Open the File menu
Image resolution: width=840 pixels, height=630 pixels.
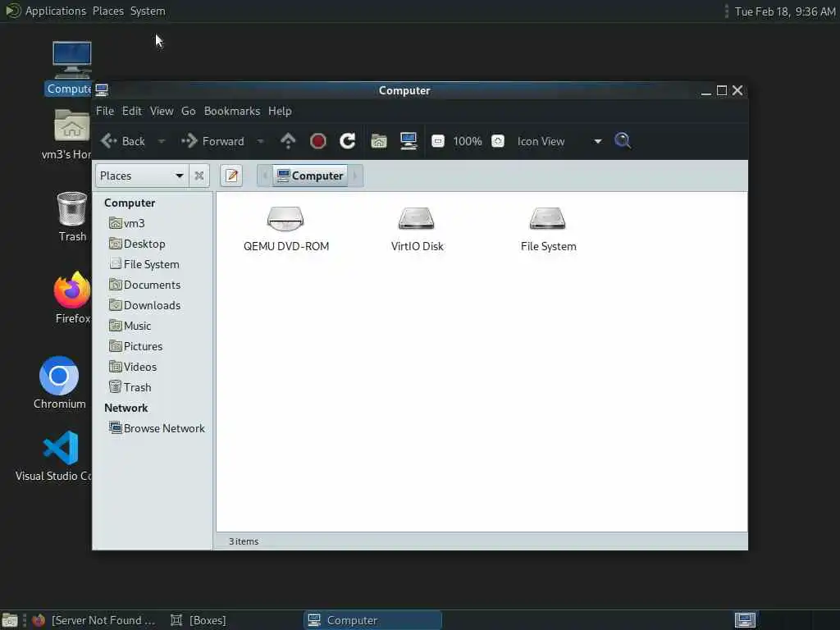pos(104,111)
